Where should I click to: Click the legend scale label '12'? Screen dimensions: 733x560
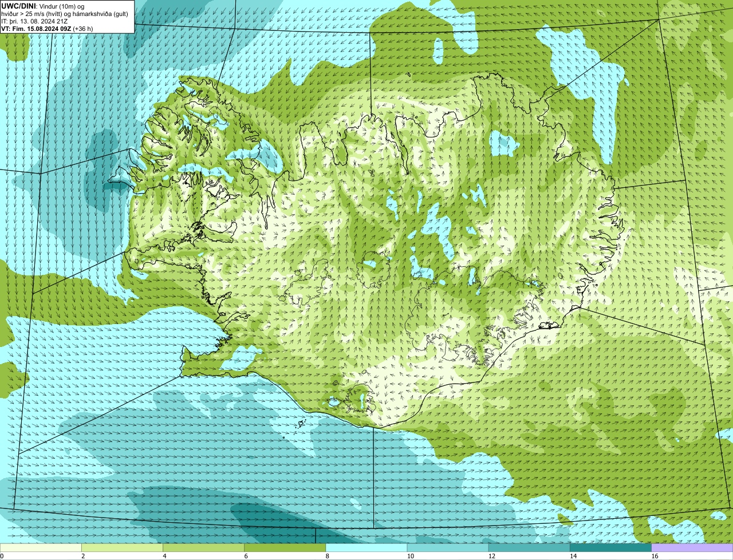pyautogui.click(x=492, y=556)
